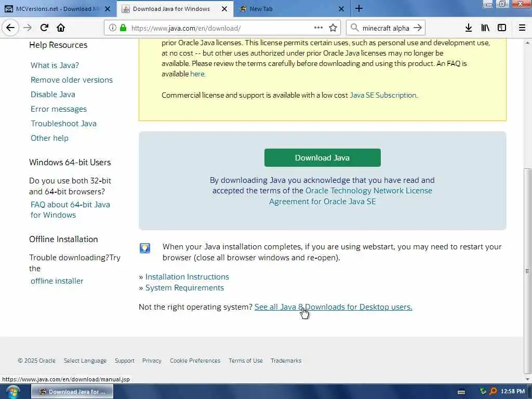Click the taskbar clock 12:58 PM
Image resolution: width=532 pixels, height=399 pixels.
coord(513,392)
